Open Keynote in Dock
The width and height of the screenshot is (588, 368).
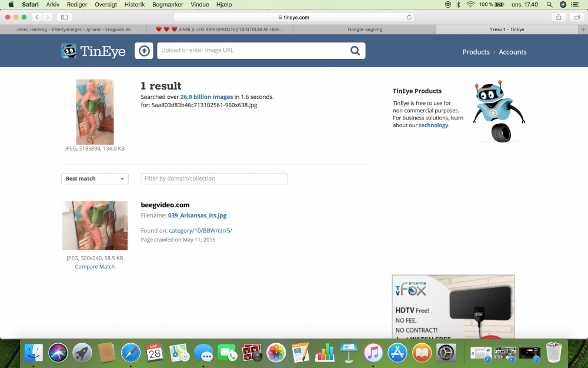[x=349, y=353]
